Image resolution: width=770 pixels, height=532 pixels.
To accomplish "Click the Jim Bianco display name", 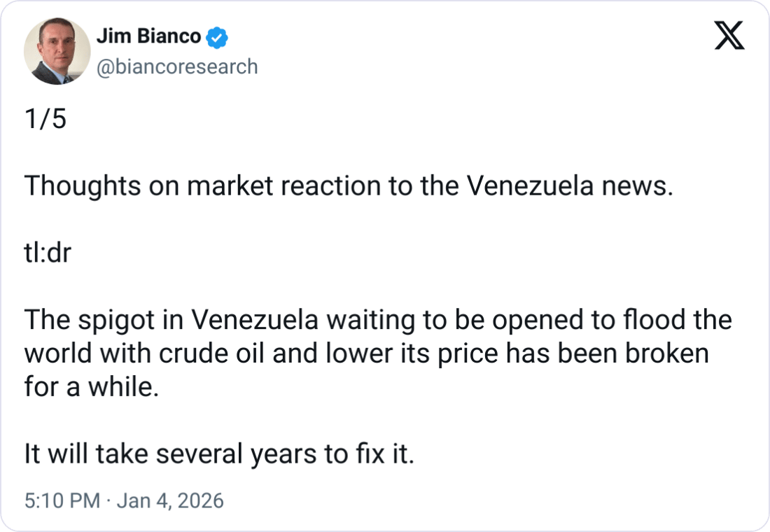I will pyautogui.click(x=148, y=37).
